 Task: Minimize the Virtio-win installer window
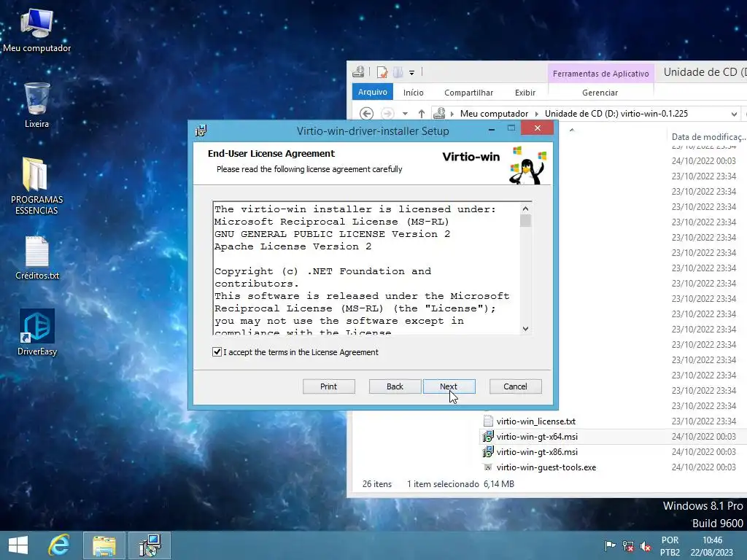coord(492,128)
